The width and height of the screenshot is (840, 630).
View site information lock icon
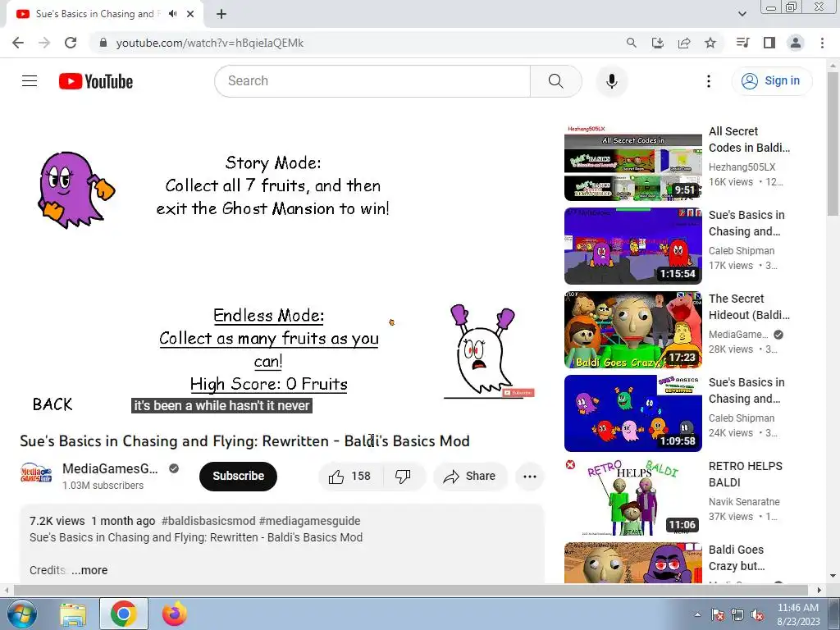[103, 43]
